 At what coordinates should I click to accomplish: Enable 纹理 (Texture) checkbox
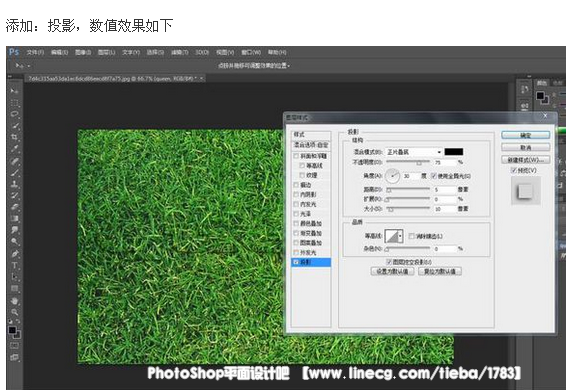pos(302,175)
